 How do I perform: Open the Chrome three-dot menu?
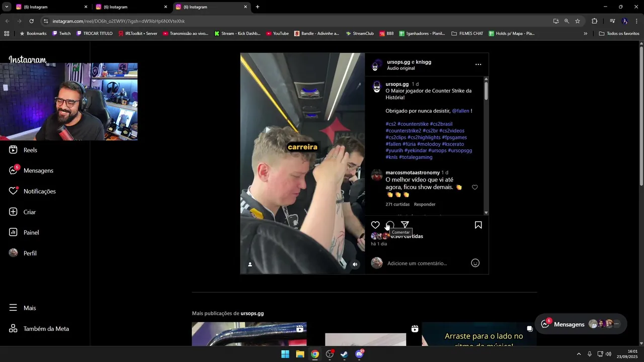click(637, 21)
